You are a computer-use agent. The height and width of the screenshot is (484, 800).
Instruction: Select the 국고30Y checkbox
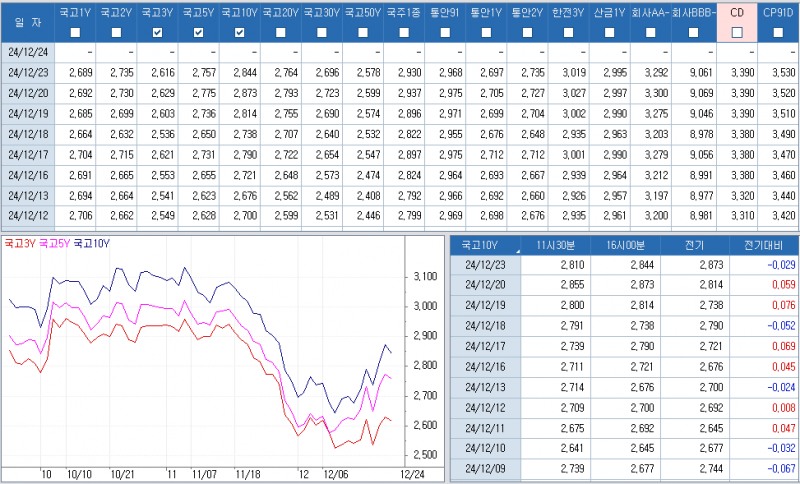tap(321, 33)
